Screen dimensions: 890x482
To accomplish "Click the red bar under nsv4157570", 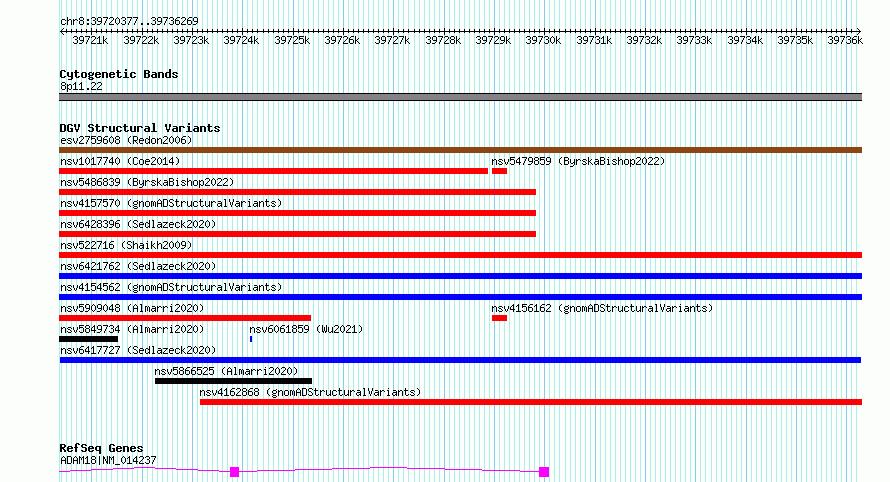I will (x=297, y=213).
